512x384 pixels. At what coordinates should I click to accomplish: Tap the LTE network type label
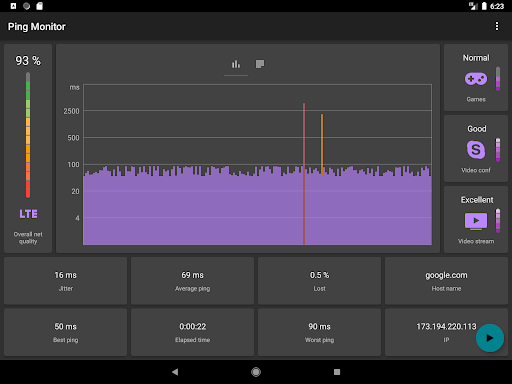pos(28,214)
